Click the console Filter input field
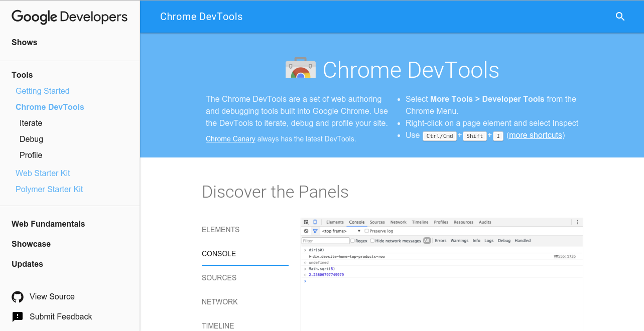This screenshot has width=644, height=331. (x=325, y=241)
